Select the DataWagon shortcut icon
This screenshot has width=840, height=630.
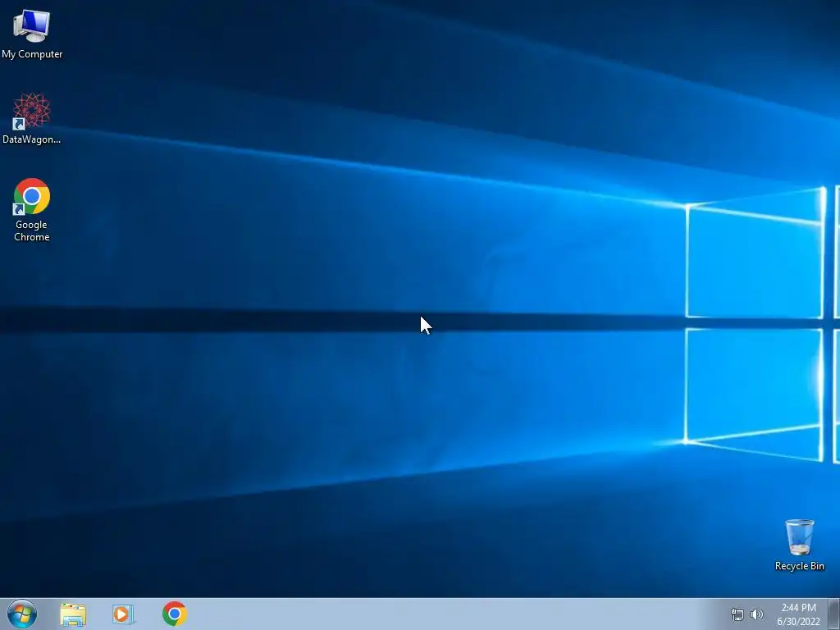32,118
